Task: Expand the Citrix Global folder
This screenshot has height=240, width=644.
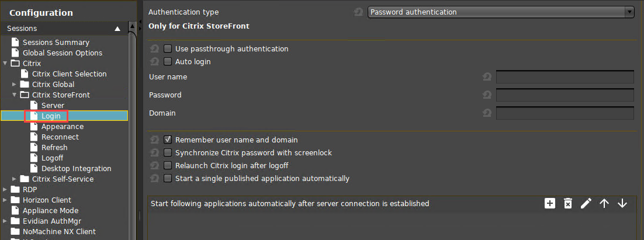Action: (x=15, y=85)
